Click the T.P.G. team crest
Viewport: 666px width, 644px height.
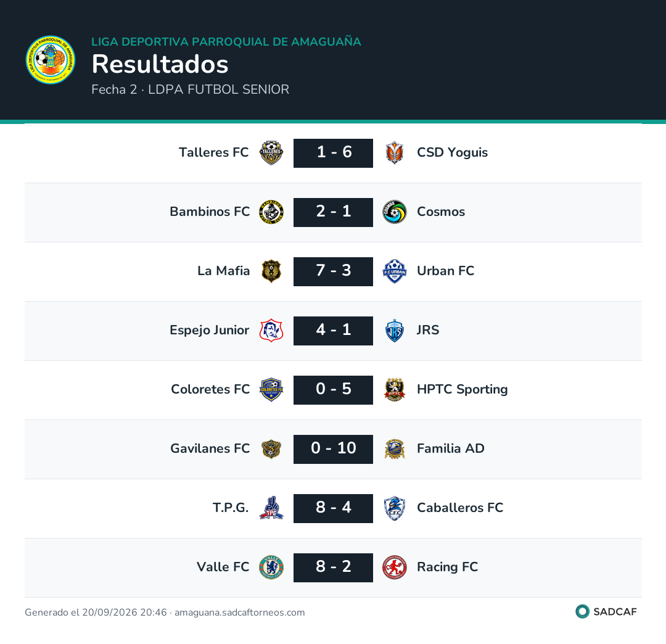pos(271,508)
